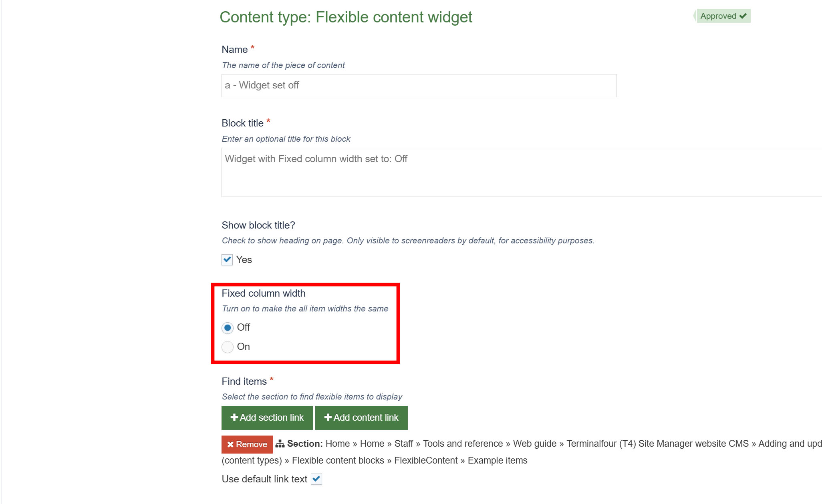Click the Block title field label
Viewport: 822px width, 504px height.
click(x=242, y=123)
